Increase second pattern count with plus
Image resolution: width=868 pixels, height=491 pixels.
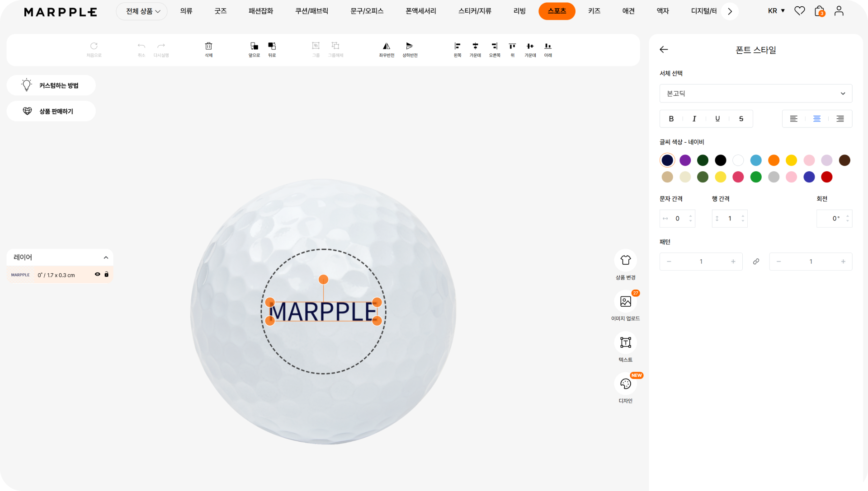843,262
